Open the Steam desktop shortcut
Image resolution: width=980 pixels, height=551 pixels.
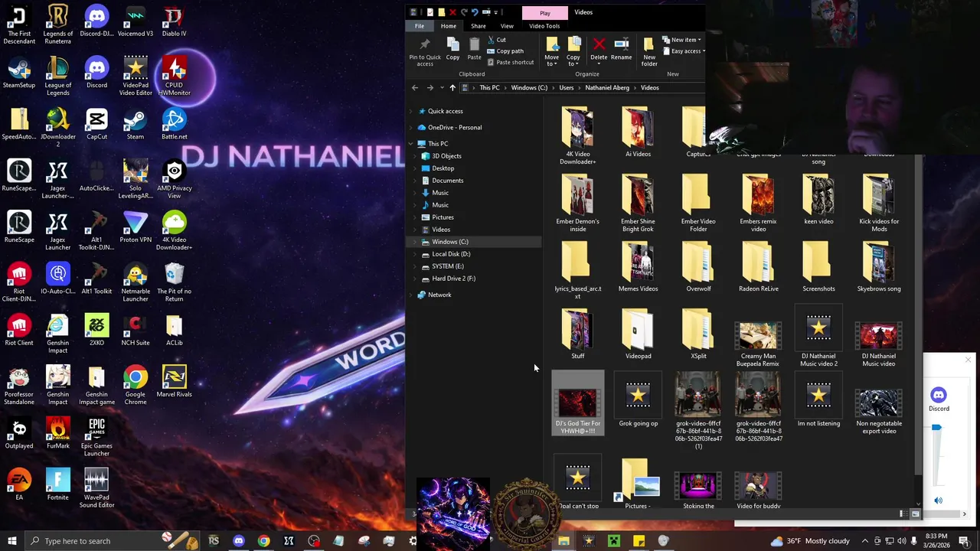tap(136, 126)
